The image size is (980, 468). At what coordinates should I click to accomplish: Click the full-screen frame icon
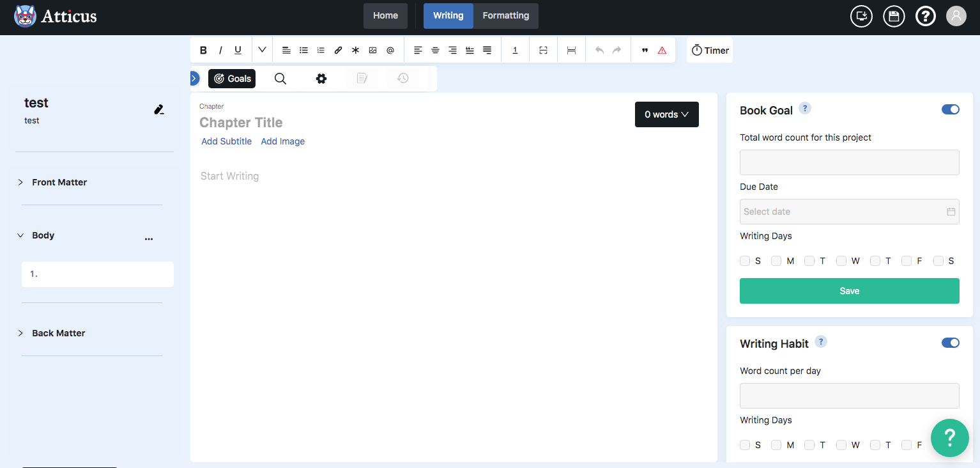[543, 50]
